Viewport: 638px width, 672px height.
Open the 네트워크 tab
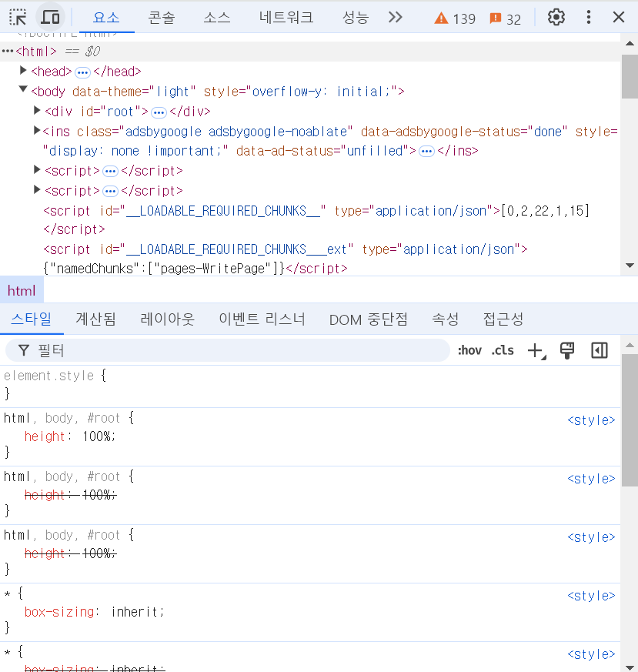click(286, 18)
